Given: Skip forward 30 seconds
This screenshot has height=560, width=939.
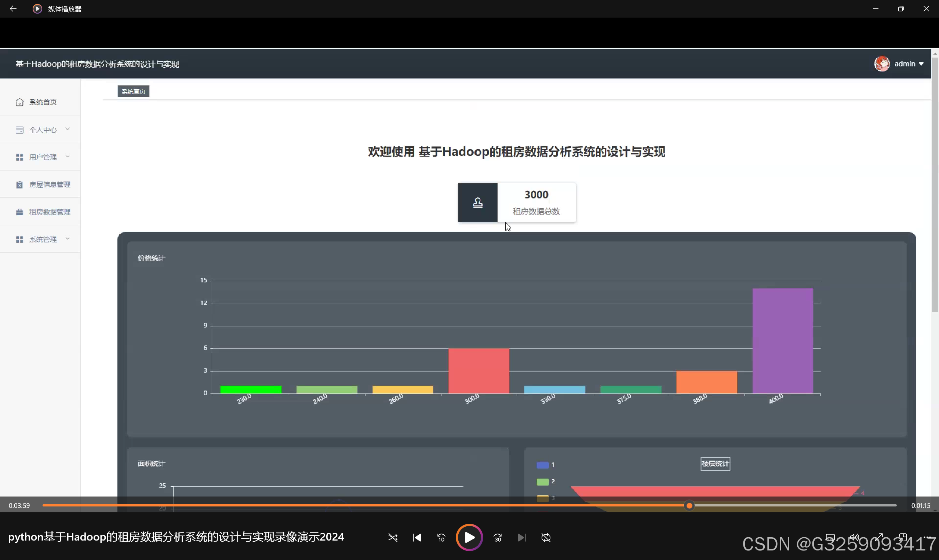Looking at the screenshot, I should tap(498, 537).
